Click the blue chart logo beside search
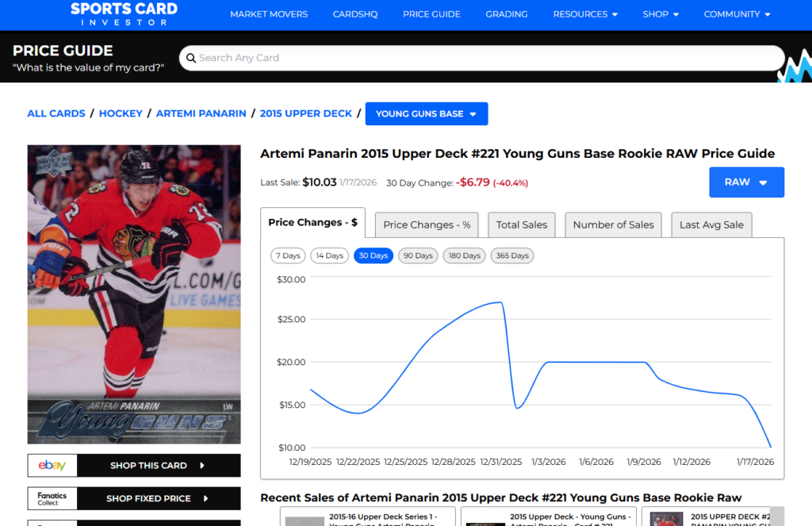 tap(794, 67)
